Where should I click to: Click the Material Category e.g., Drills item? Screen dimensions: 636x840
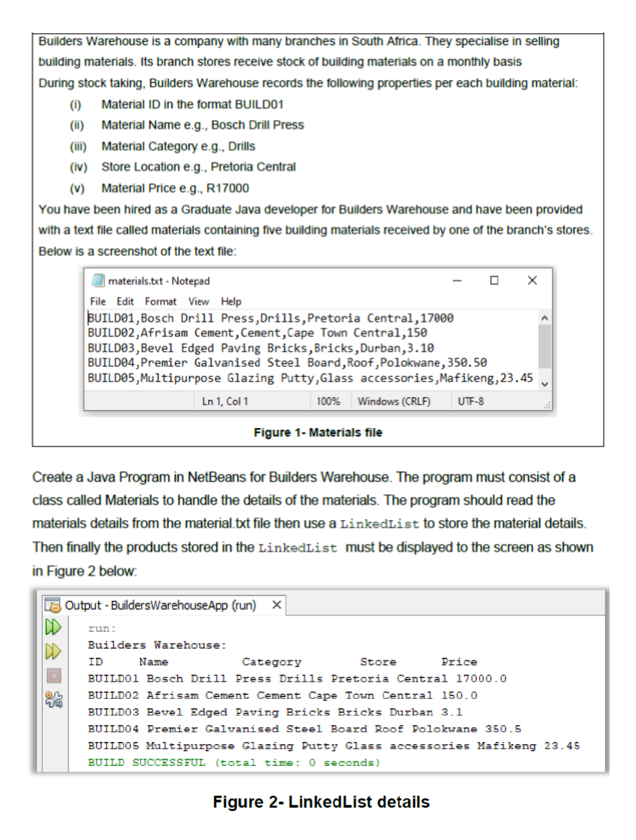tap(178, 146)
